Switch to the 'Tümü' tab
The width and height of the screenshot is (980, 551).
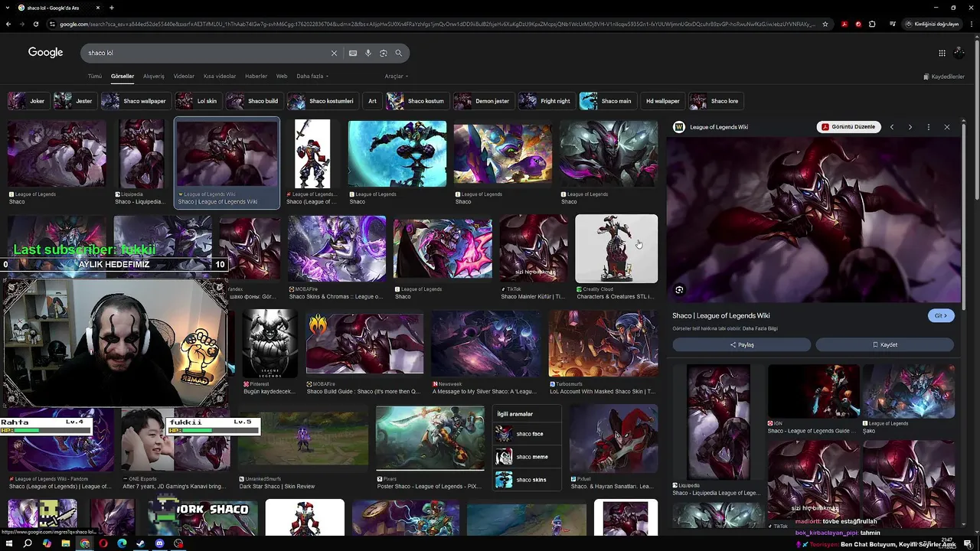[94, 77]
